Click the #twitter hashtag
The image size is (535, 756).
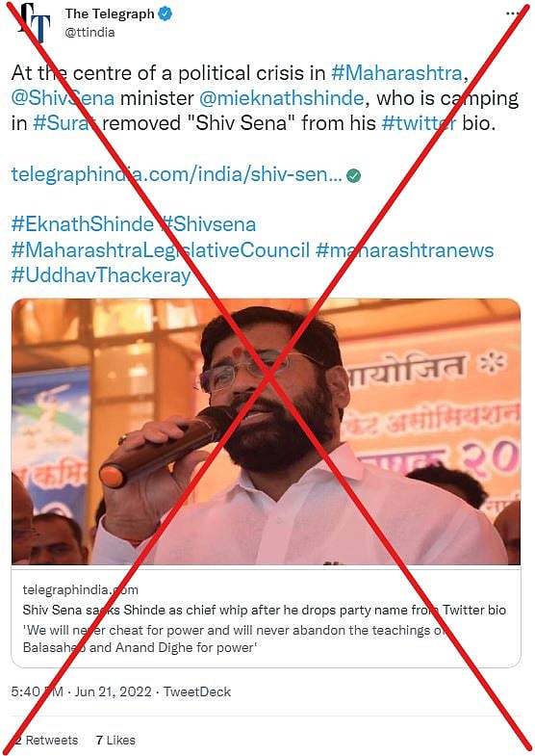click(419, 123)
